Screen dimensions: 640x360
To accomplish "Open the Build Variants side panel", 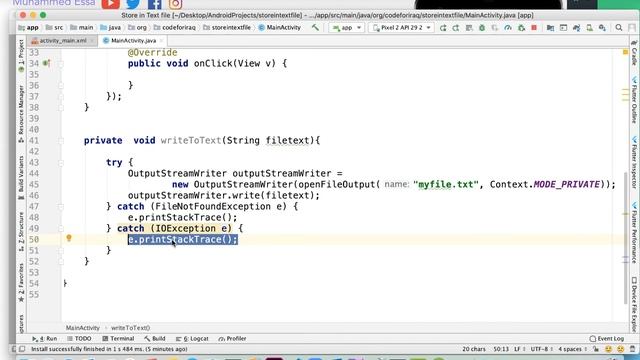I will tap(21, 178).
